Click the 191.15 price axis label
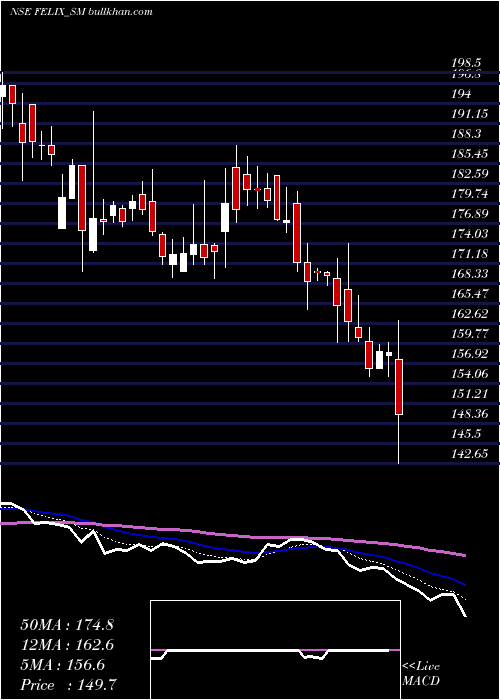 469,114
